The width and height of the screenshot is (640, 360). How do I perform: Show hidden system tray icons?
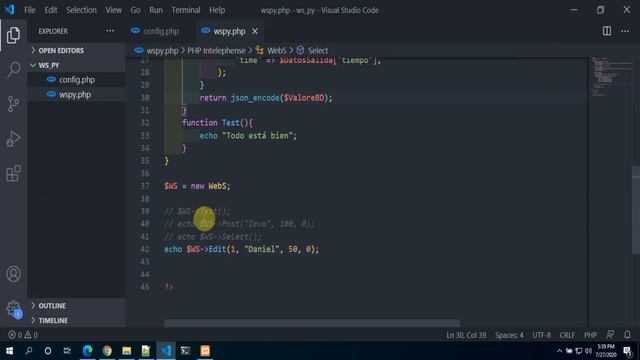559,351
